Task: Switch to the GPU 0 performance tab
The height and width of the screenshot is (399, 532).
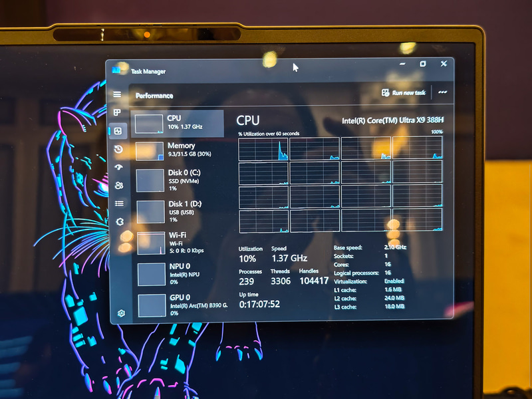Action: pyautogui.click(x=180, y=304)
